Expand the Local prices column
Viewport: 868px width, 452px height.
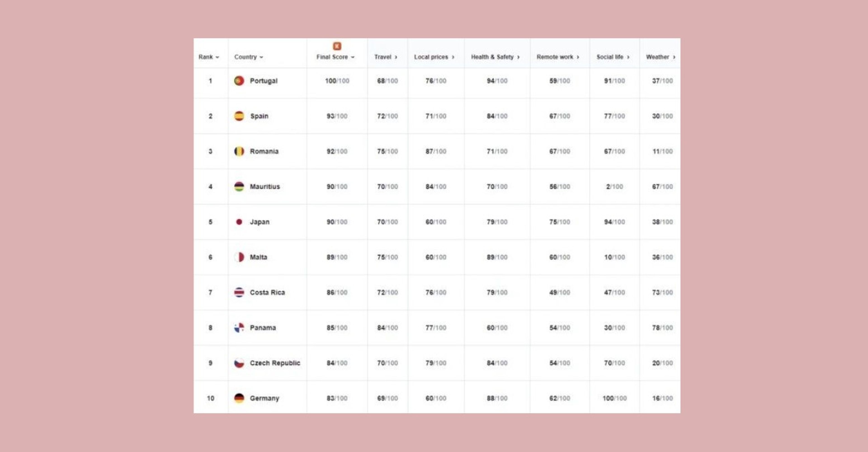click(434, 57)
